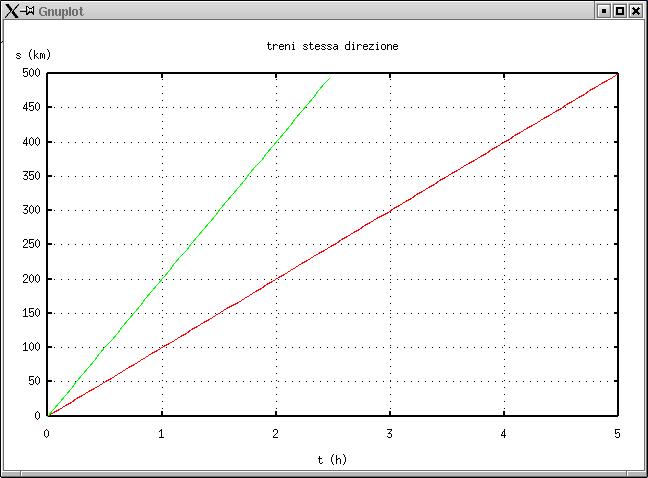Click the x-axis tick label 1
Screen dimensions: 648x478
tap(161, 433)
